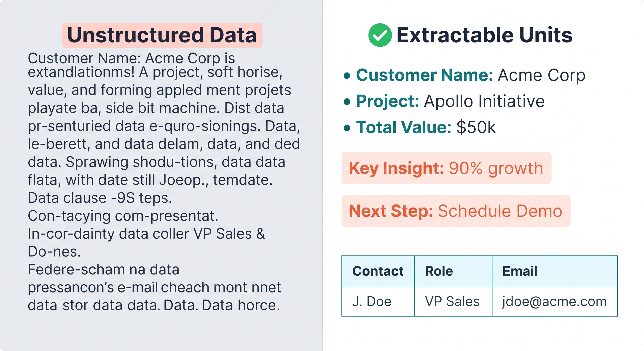Click the jdoe@acme.com email address

555,302
